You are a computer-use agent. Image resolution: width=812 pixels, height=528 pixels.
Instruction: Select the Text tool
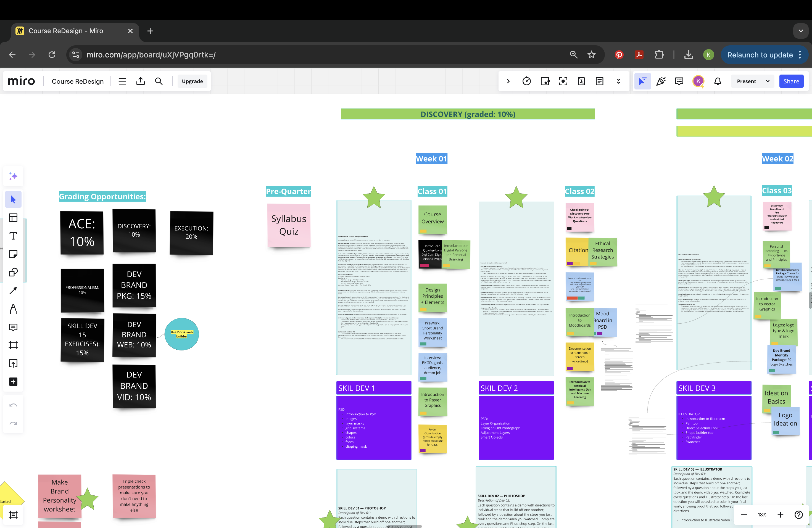coord(13,236)
